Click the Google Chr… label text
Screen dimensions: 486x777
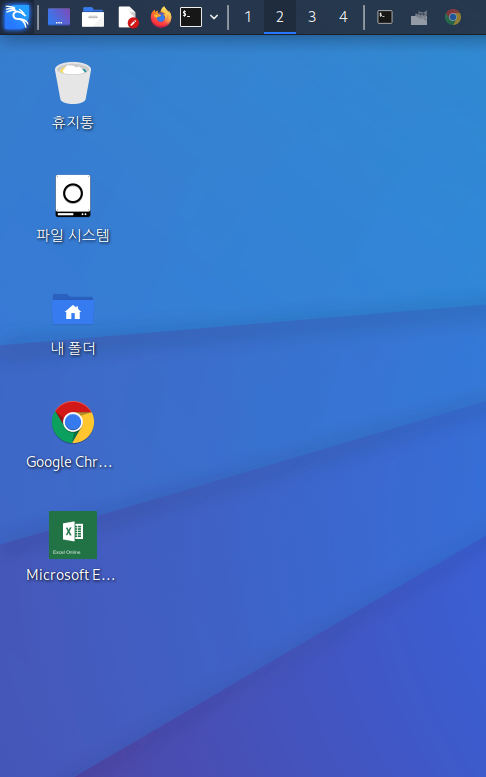[69, 462]
